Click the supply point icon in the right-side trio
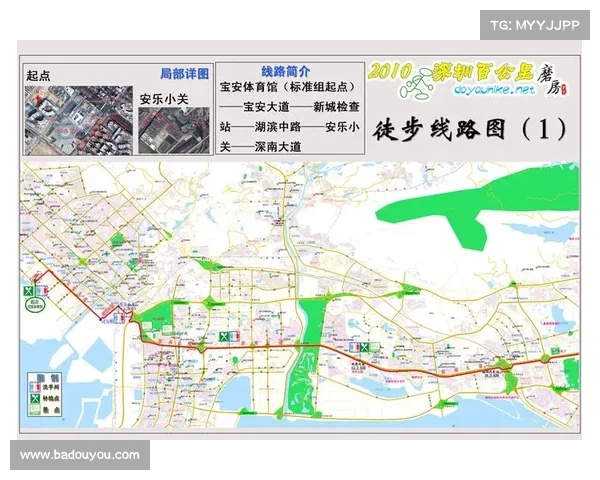Screen dimensions: 600x480 pyautogui.click(x=364, y=348)
